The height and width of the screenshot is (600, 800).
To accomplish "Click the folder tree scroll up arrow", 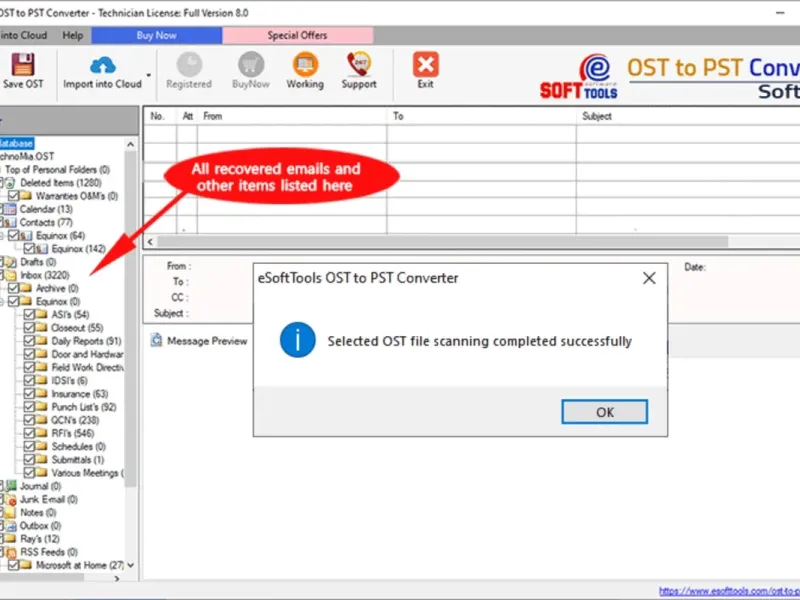I will pos(131,144).
